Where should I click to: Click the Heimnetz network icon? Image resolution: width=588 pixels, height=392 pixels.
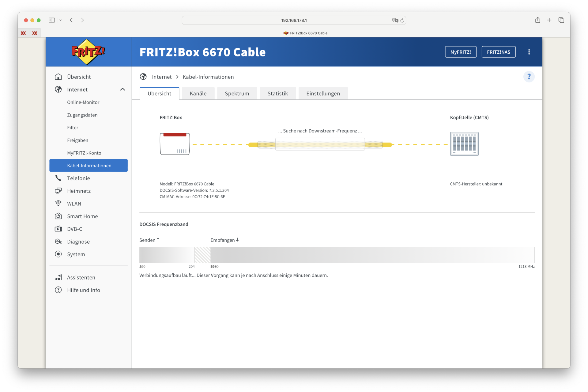tap(58, 191)
